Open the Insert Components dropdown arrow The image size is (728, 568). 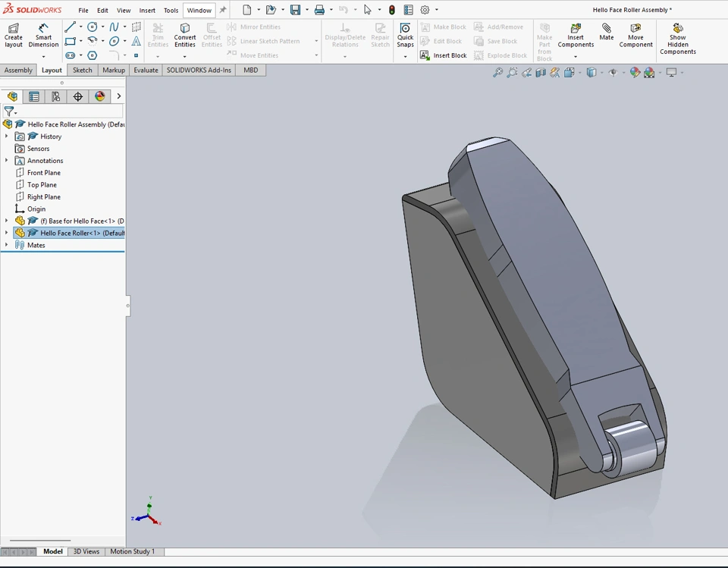(576, 56)
